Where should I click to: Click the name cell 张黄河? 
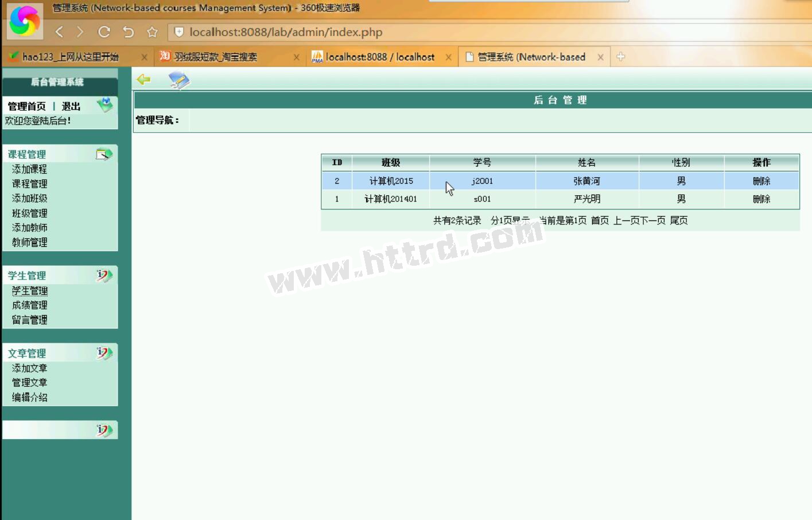[x=586, y=181]
